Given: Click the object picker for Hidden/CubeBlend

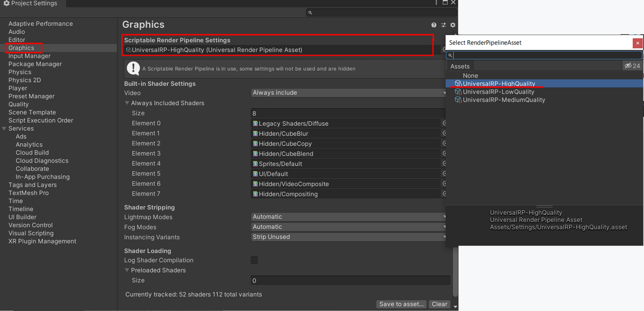Looking at the screenshot, I should 445,154.
